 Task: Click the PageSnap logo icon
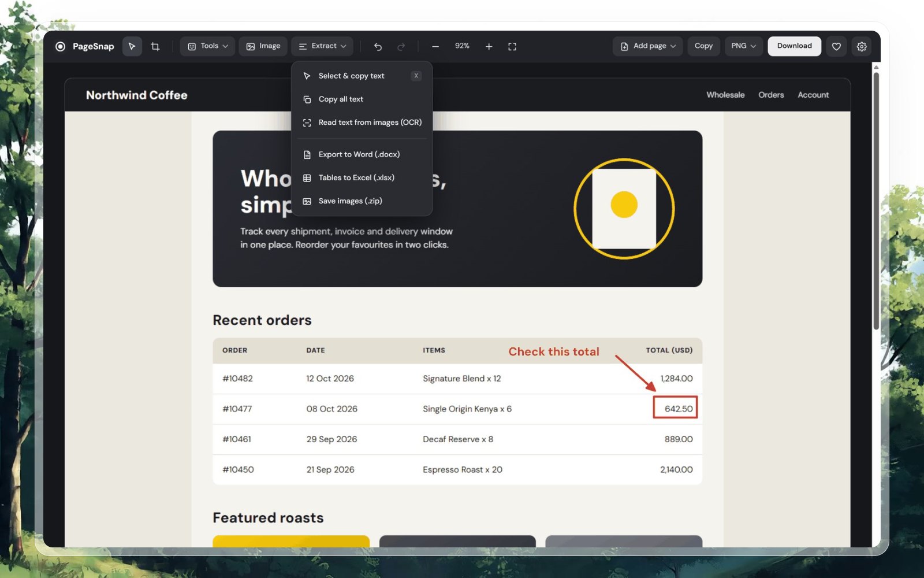(60, 46)
